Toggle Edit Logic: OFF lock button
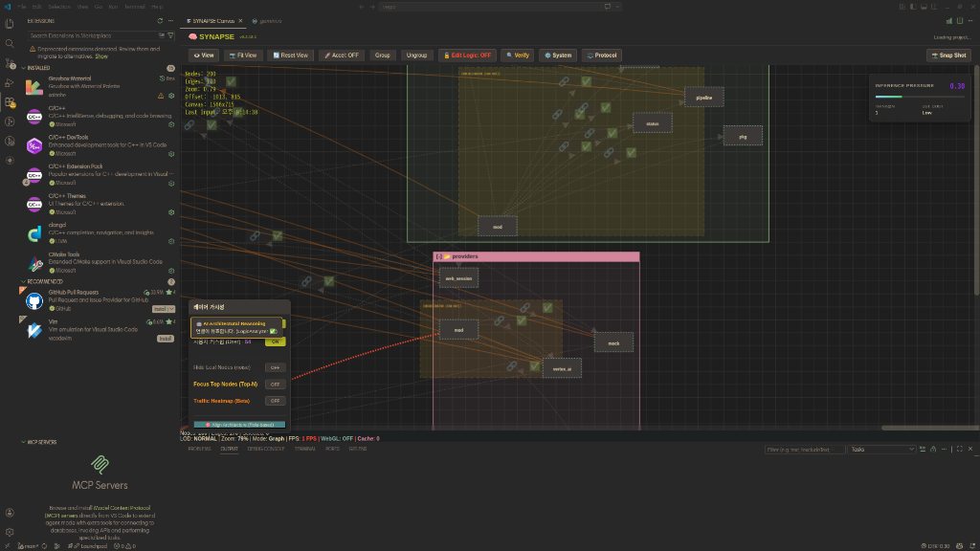980x551 pixels. coord(467,55)
